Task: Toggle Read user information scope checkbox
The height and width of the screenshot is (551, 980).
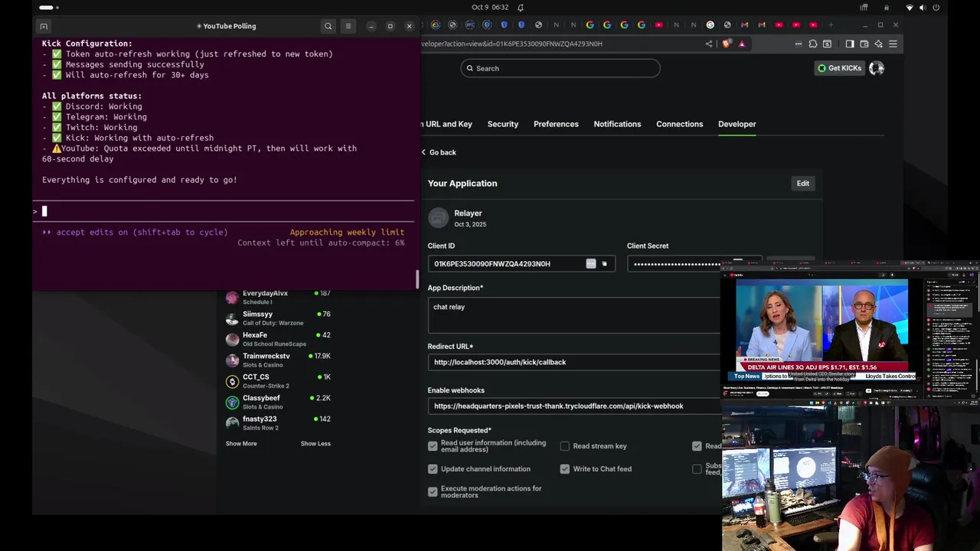Action: coord(433,446)
